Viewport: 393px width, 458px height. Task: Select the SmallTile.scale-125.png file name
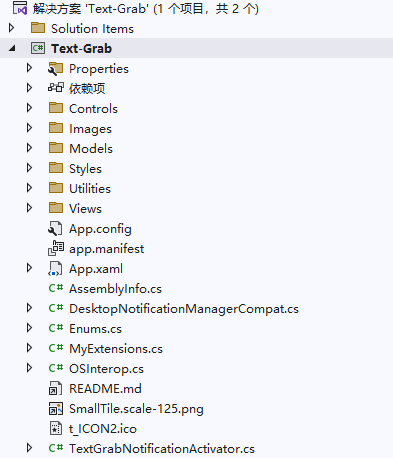136,409
